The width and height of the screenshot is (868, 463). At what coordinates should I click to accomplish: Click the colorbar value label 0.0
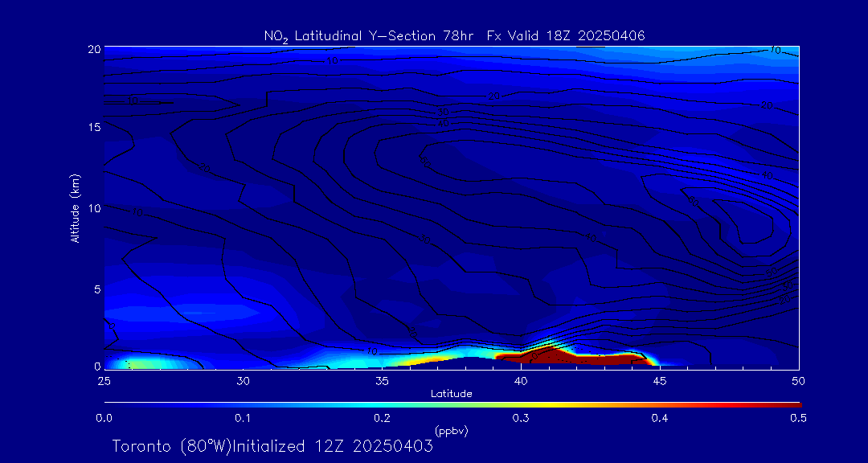pyautogui.click(x=104, y=419)
